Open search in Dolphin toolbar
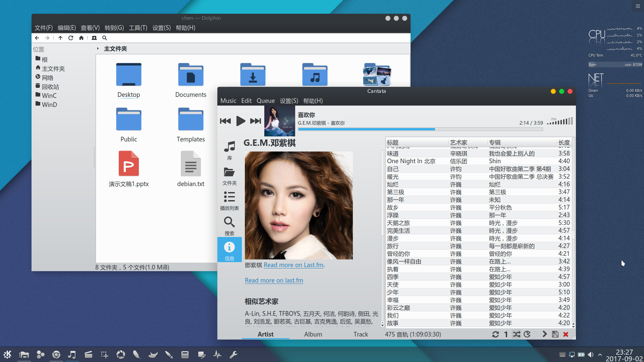The height and width of the screenshot is (362, 644). [x=105, y=38]
